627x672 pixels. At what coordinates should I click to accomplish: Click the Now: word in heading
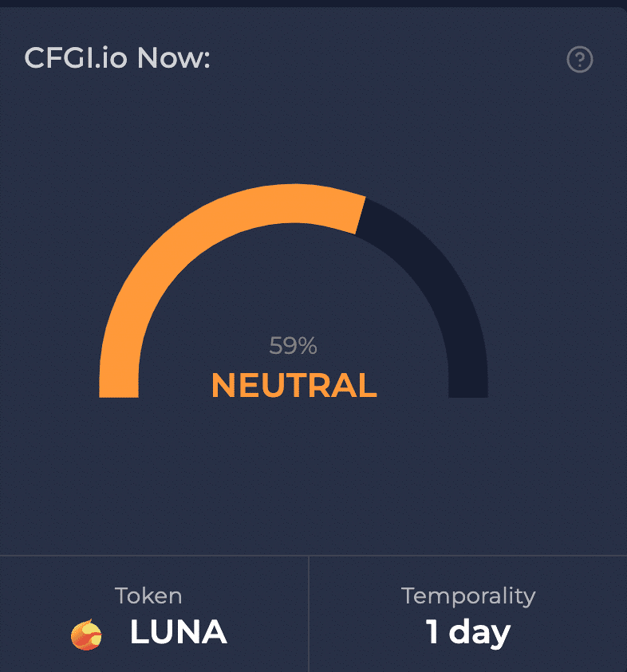click(x=174, y=58)
